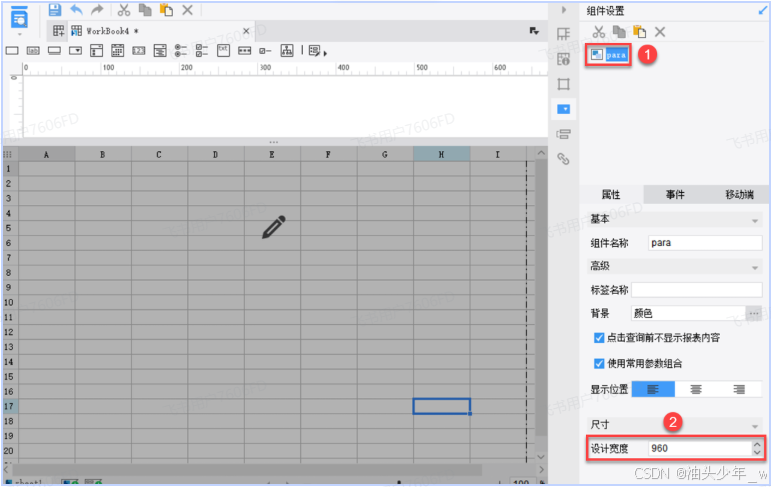Viewport: 771px width, 487px height.
Task: Select the radio button group widget icon
Action: point(181,50)
